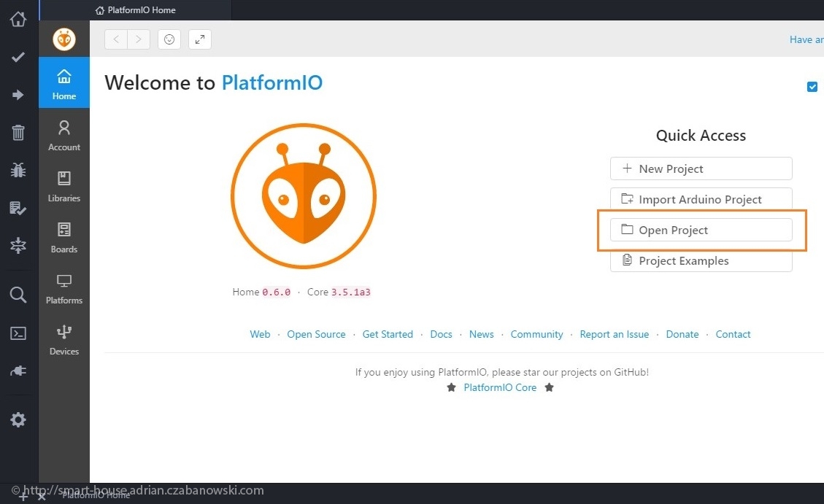
Task: Open the Boards sidebar section
Action: click(x=64, y=237)
